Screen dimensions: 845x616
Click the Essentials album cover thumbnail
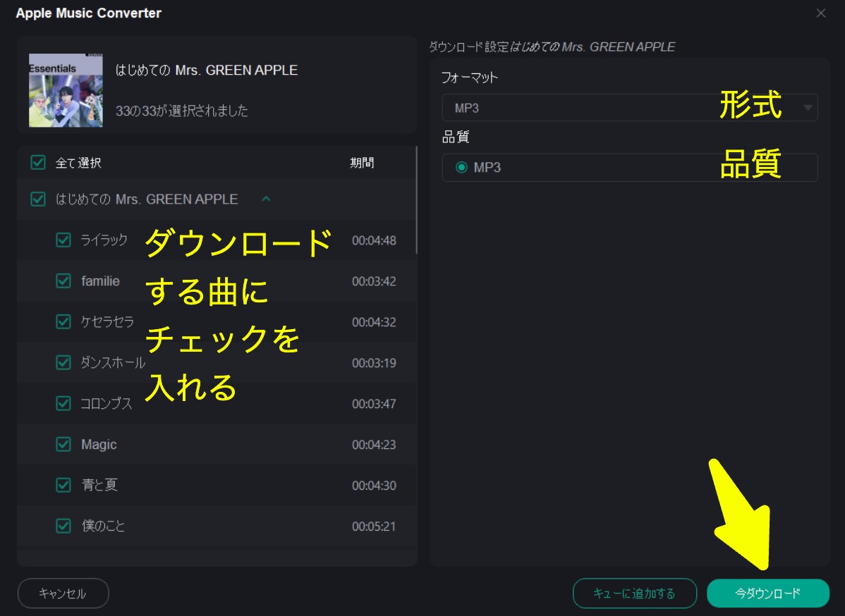pos(66,90)
